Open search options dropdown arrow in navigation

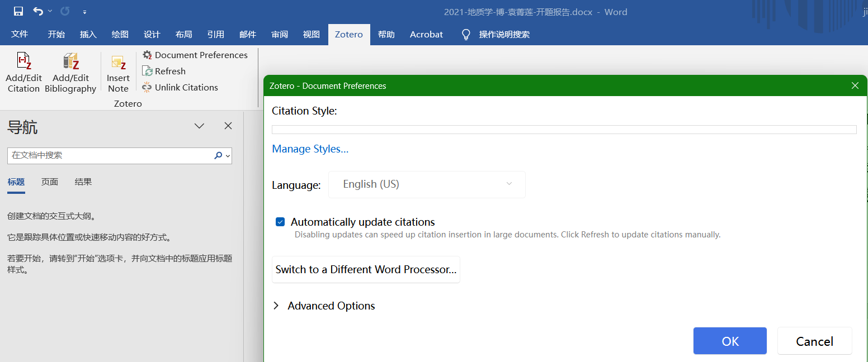[228, 156]
